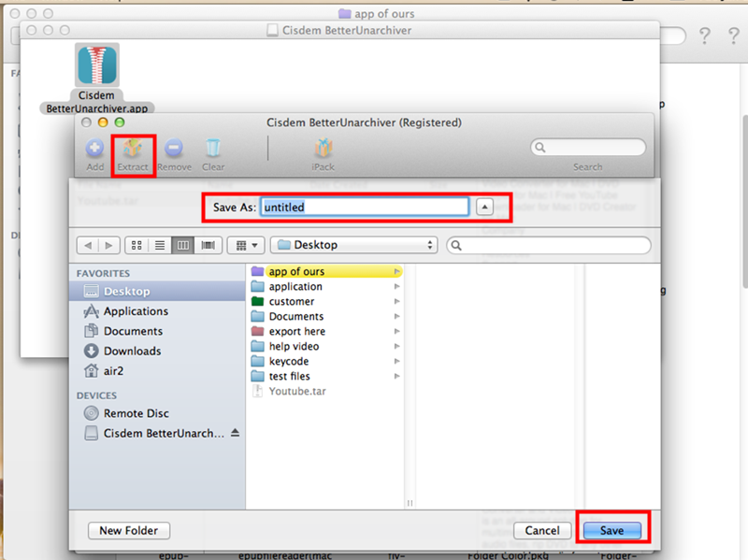Select the 'export here' folder

[326, 332]
